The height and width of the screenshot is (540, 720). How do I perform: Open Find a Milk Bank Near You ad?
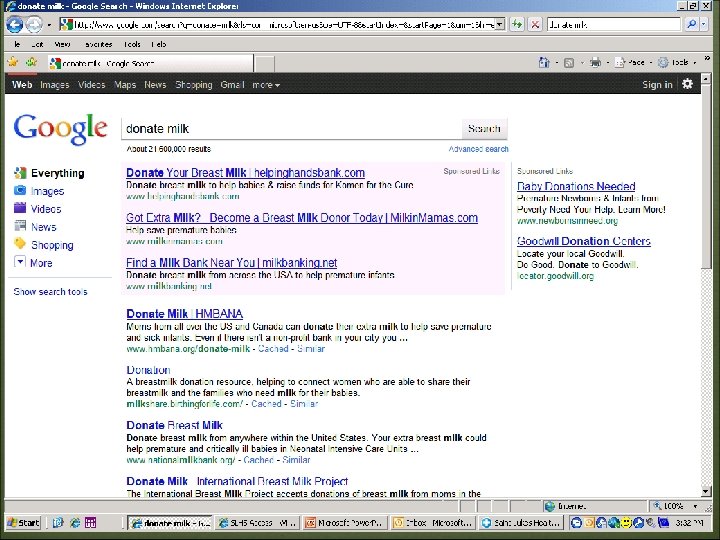point(231,263)
